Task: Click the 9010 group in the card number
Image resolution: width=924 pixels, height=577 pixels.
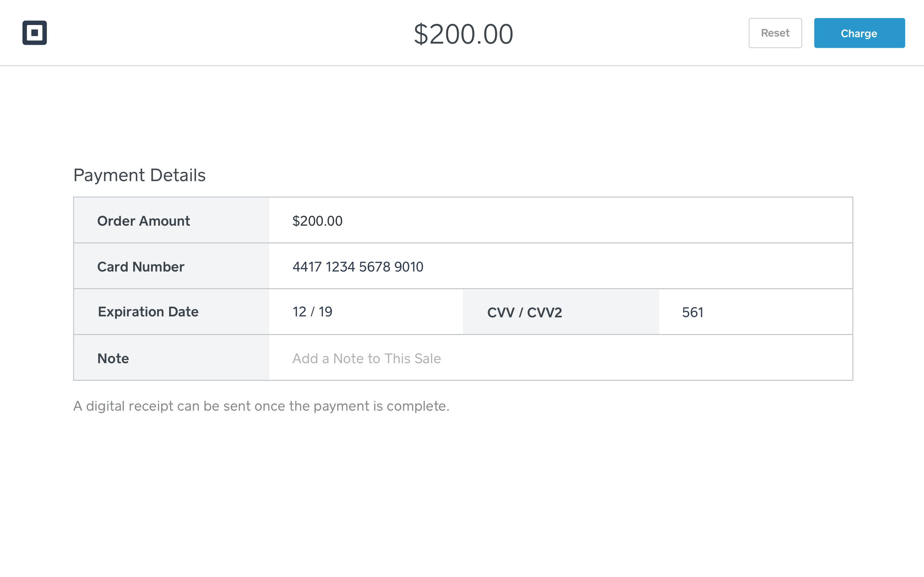Action: (409, 267)
